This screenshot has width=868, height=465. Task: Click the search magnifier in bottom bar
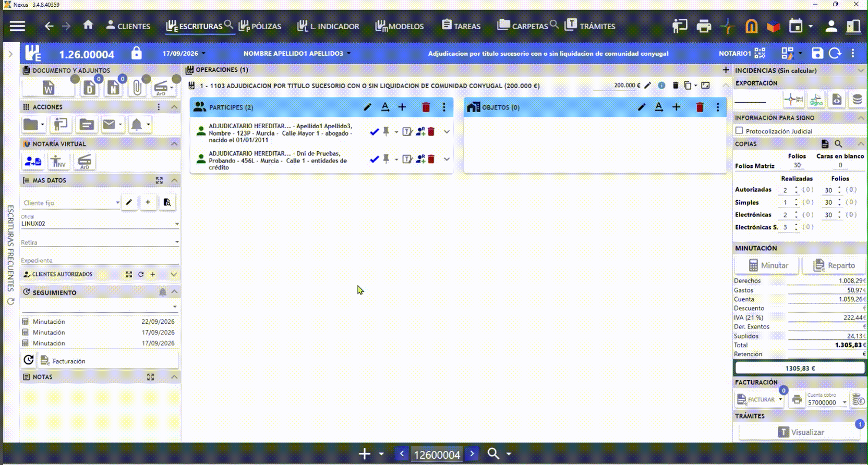pos(493,454)
